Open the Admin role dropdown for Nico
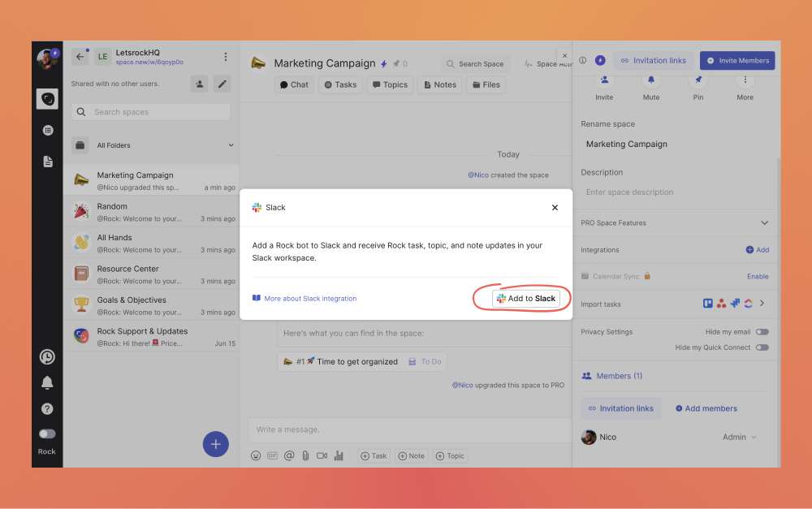The width and height of the screenshot is (812, 509). [740, 437]
